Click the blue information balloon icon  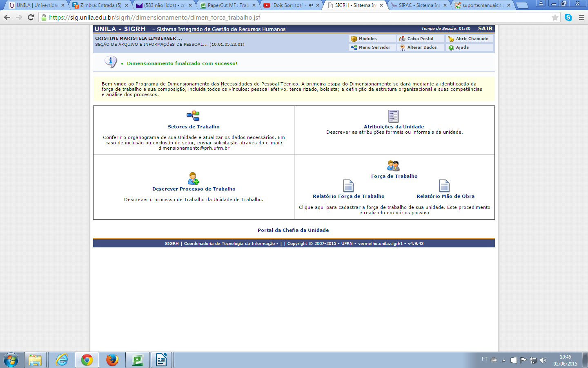(111, 62)
